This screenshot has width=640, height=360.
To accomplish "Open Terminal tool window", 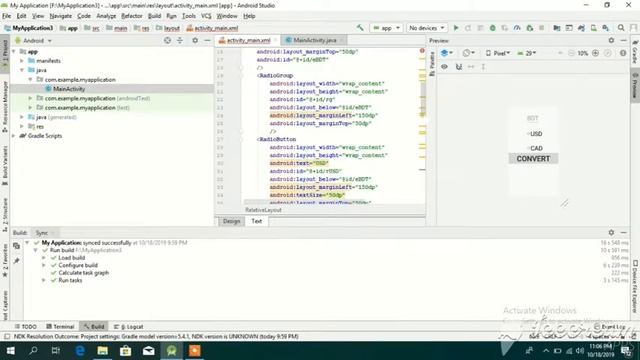I will pyautogui.click(x=60, y=327).
